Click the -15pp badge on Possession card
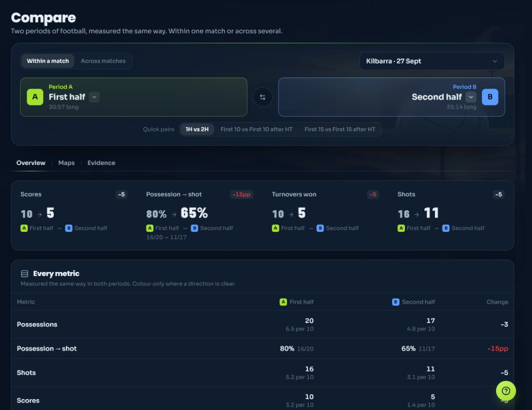The width and height of the screenshot is (532, 410). [x=241, y=194]
